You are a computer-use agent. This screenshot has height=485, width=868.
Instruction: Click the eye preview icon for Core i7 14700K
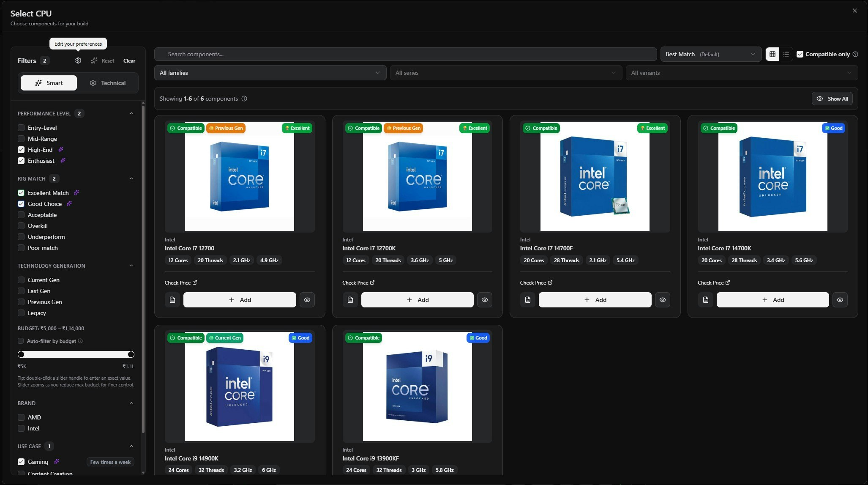click(840, 300)
